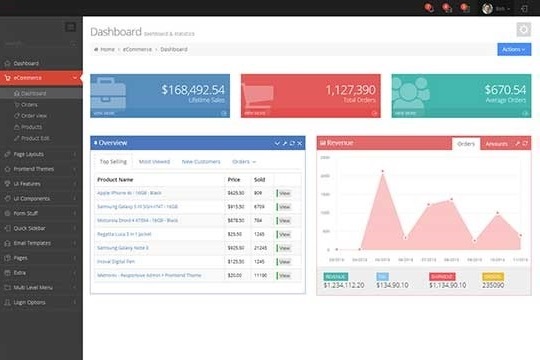Click the Quick Sidebar icon in sidebar

[7, 228]
